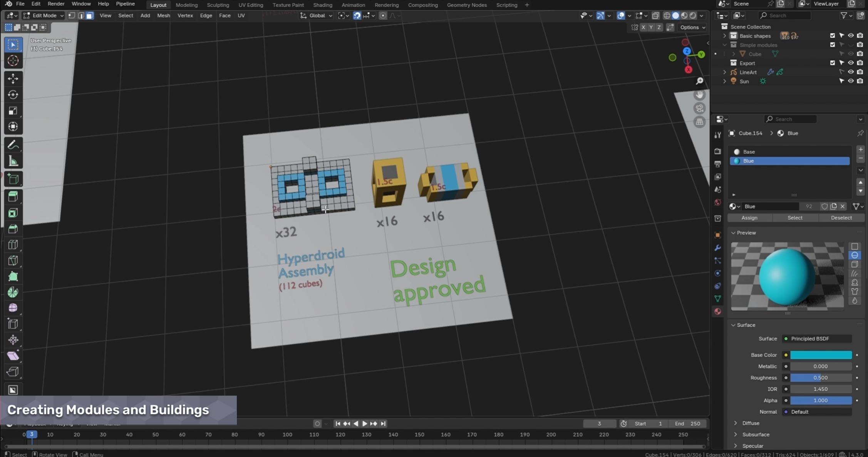Select the Annotate pencil tool

click(x=13, y=145)
